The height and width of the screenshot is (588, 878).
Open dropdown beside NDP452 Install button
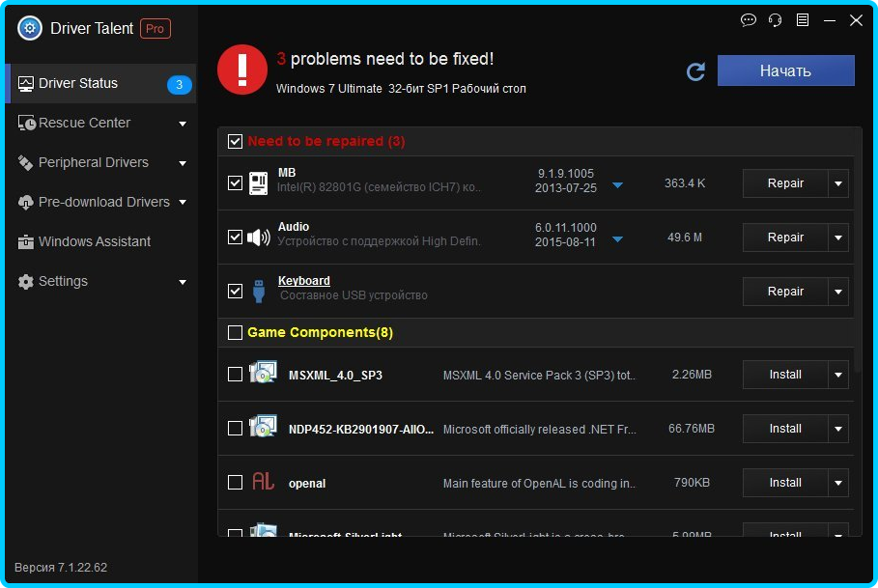[x=838, y=429]
